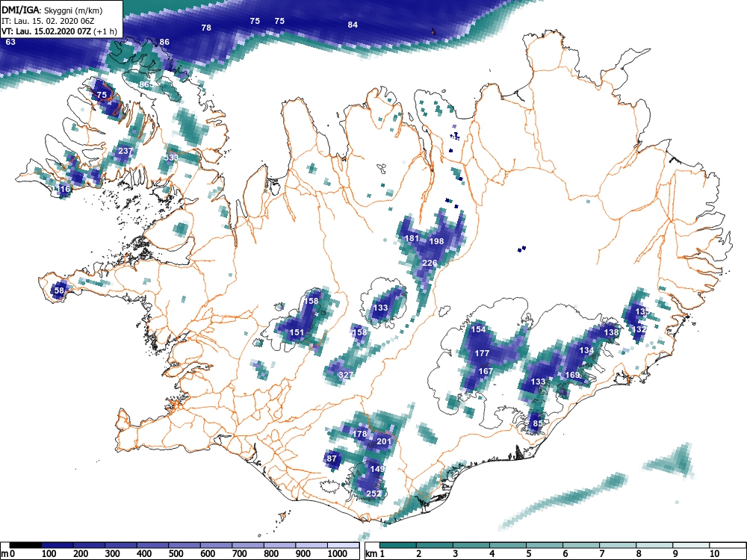This screenshot has width=747, height=560.
Task: Click the visibility value 16
Action: 65,189
